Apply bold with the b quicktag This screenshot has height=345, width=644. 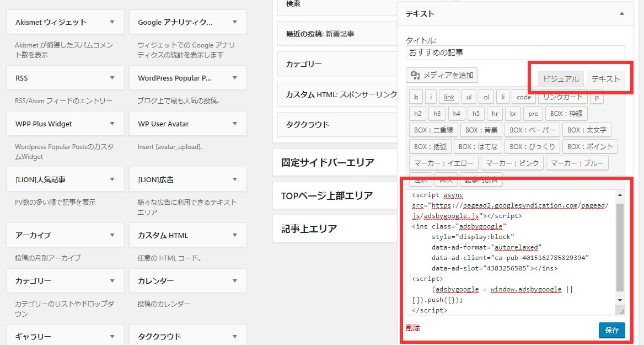[416, 97]
